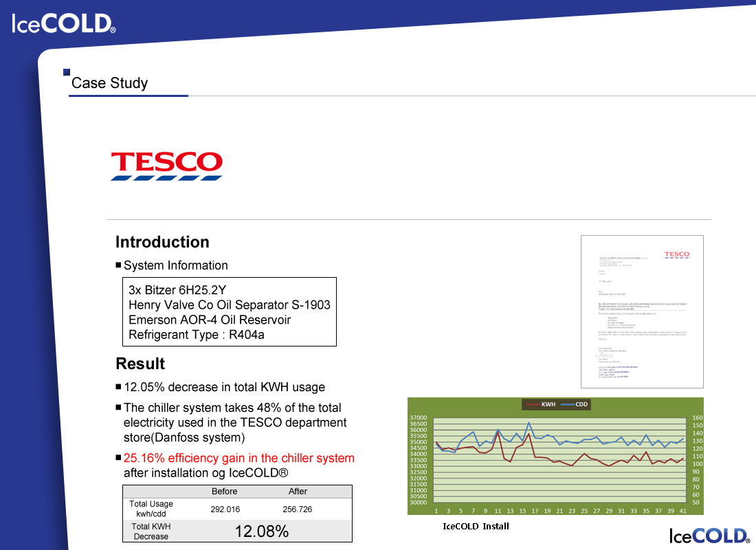Click the value 292.016
Image resolution: width=756 pixels, height=550 pixels.
click(225, 509)
